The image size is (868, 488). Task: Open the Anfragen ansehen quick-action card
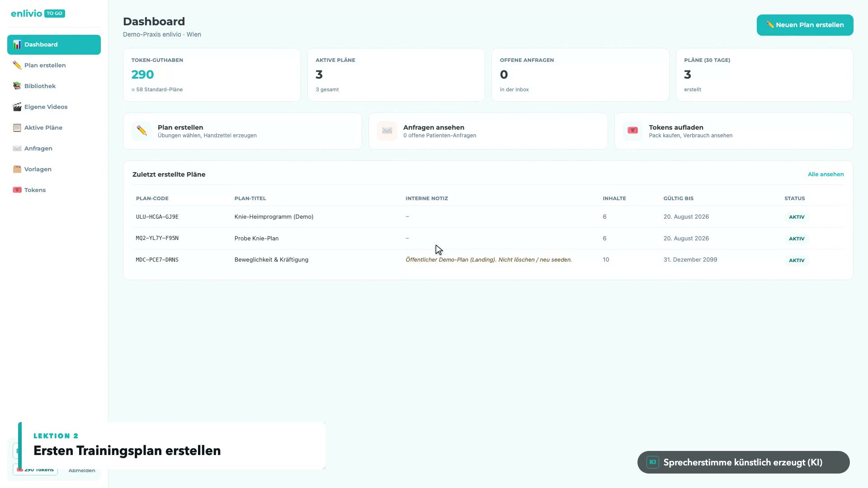tap(488, 131)
